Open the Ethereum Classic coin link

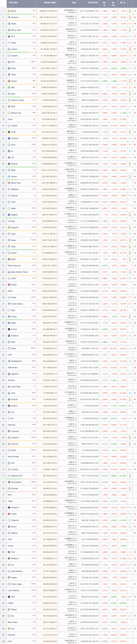click(x=18, y=100)
